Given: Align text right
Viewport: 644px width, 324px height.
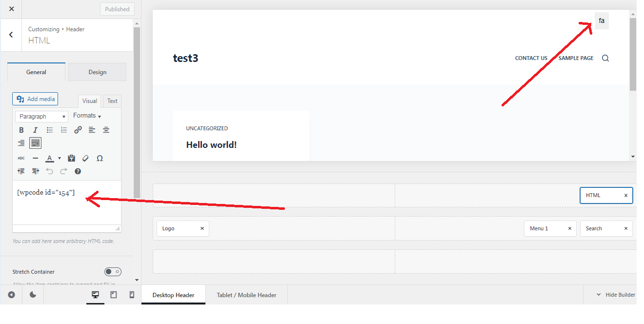Looking at the screenshot, I should click(x=21, y=143).
